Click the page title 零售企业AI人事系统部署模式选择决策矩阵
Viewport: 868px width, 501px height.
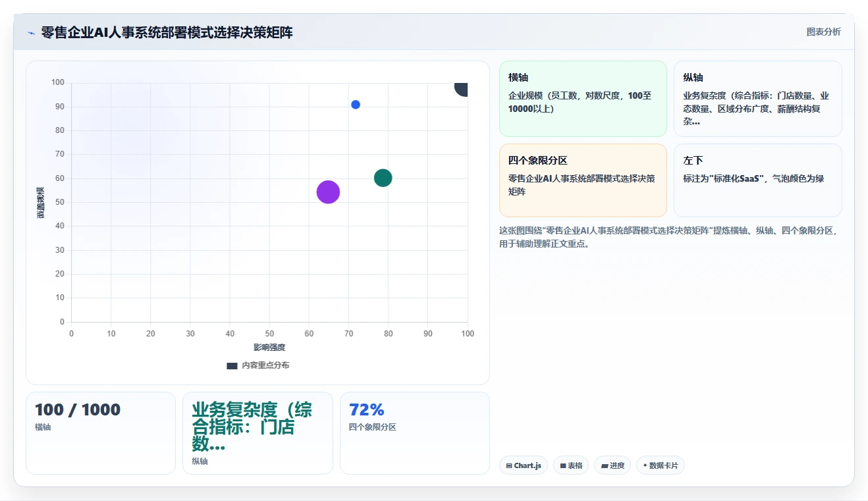(x=167, y=32)
